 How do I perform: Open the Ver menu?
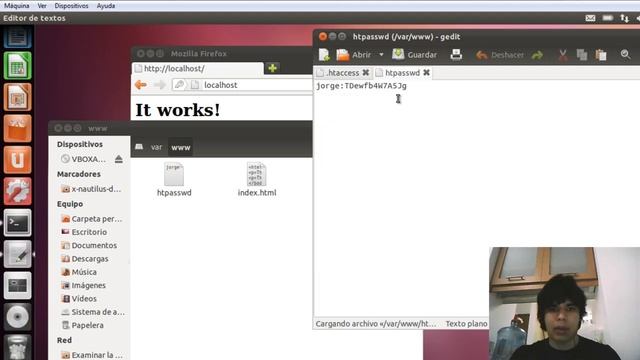point(42,6)
